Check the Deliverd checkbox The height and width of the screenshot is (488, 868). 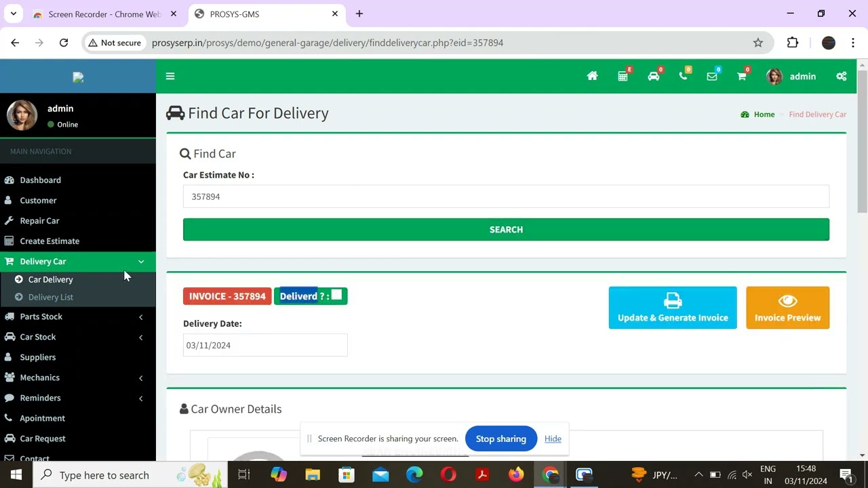click(x=336, y=295)
